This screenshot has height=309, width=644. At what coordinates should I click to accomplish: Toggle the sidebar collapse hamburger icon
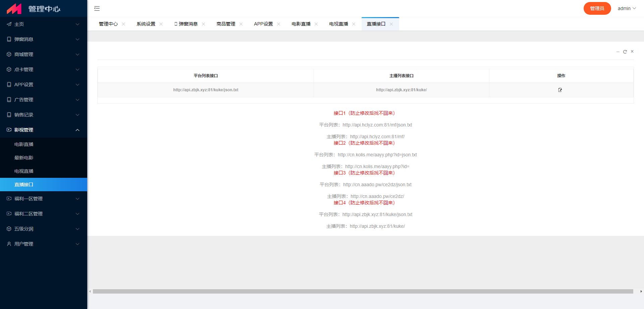point(97,8)
